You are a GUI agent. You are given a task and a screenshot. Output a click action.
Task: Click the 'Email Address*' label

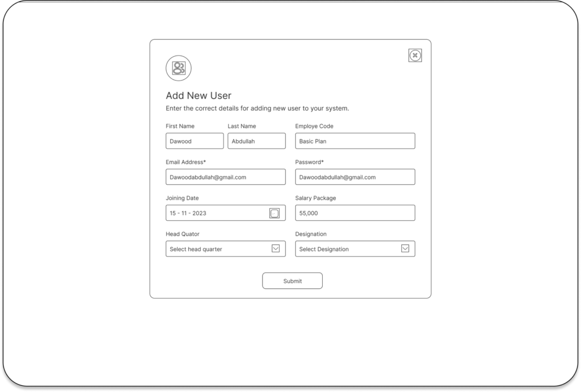pos(186,162)
